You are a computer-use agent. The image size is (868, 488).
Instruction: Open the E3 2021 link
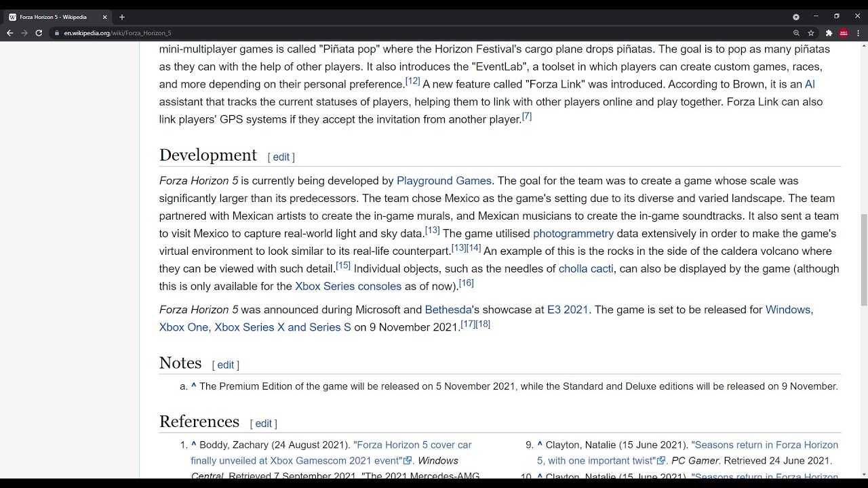[x=568, y=310]
